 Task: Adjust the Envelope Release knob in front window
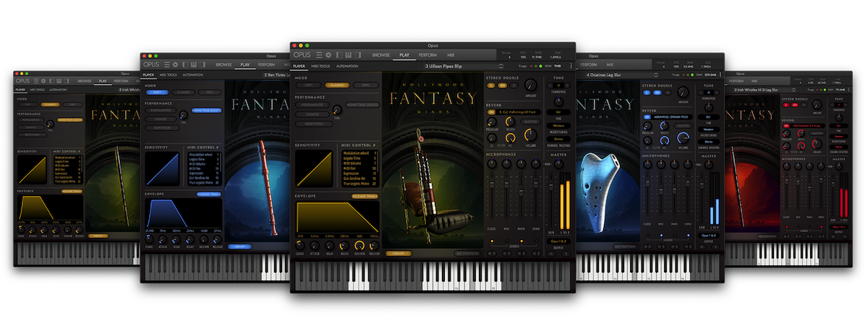(x=374, y=245)
